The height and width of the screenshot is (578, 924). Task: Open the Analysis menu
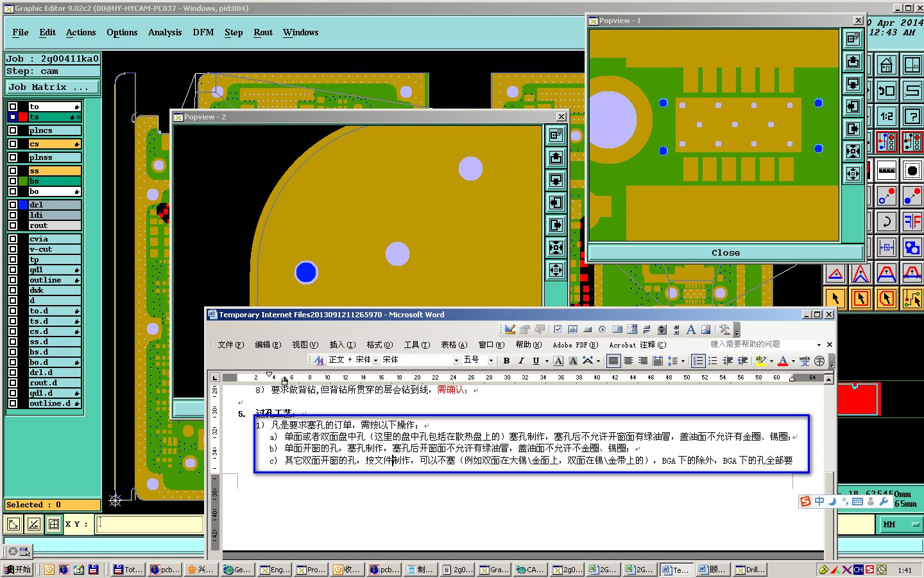[x=165, y=32]
